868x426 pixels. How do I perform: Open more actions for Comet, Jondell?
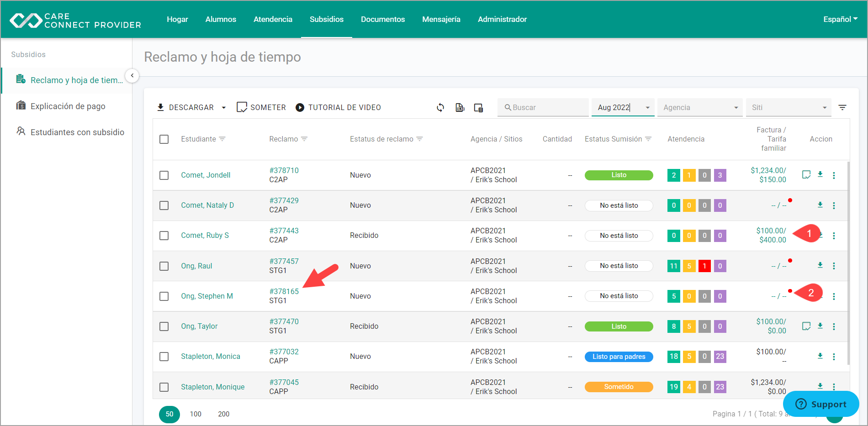834,175
